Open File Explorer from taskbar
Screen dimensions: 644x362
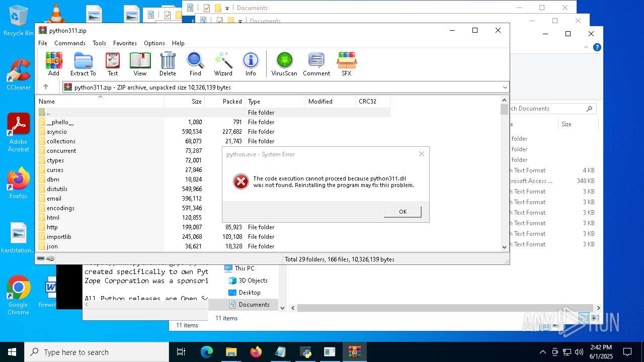tap(231, 352)
